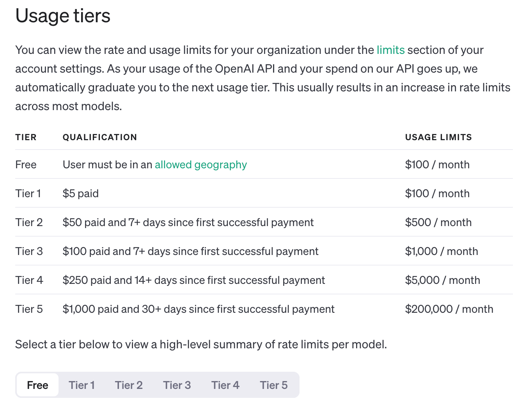Open the green "limits" link
Image resolution: width=532 pixels, height=410 pixels.
coord(390,50)
